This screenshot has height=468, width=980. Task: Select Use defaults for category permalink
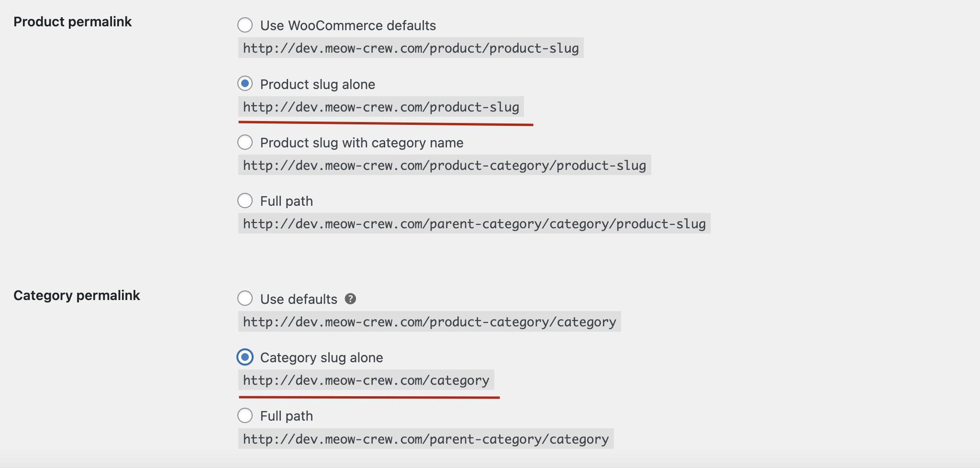pyautogui.click(x=246, y=299)
